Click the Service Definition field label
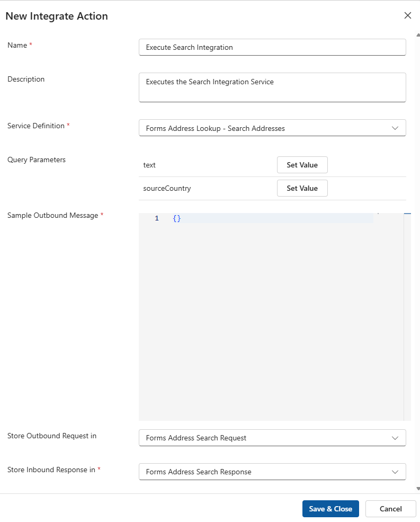420x522 pixels. click(x=35, y=126)
